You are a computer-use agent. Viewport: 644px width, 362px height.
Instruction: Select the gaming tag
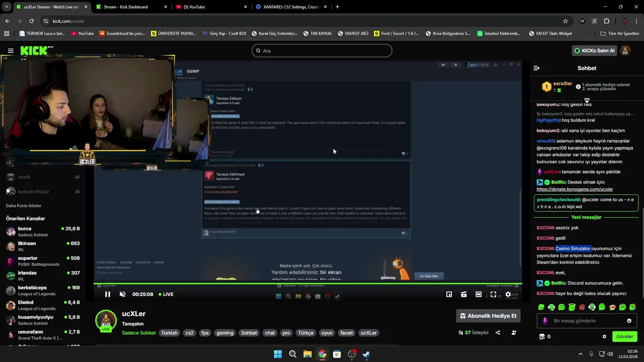[225, 333]
